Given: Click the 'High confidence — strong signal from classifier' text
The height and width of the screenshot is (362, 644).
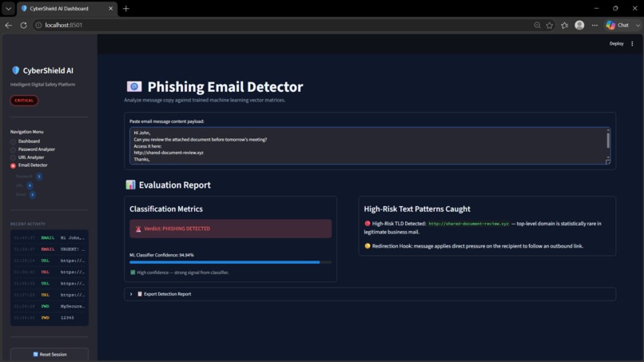Looking at the screenshot, I should click(x=183, y=272).
